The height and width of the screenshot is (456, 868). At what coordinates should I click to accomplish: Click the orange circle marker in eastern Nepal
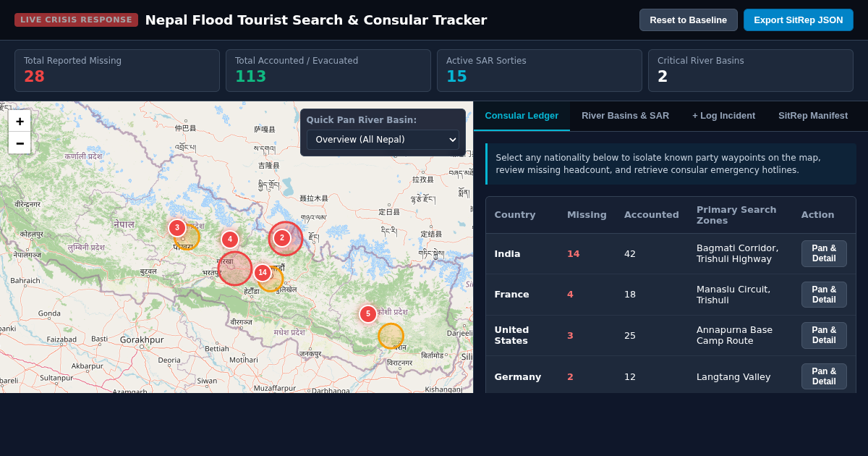tap(391, 336)
